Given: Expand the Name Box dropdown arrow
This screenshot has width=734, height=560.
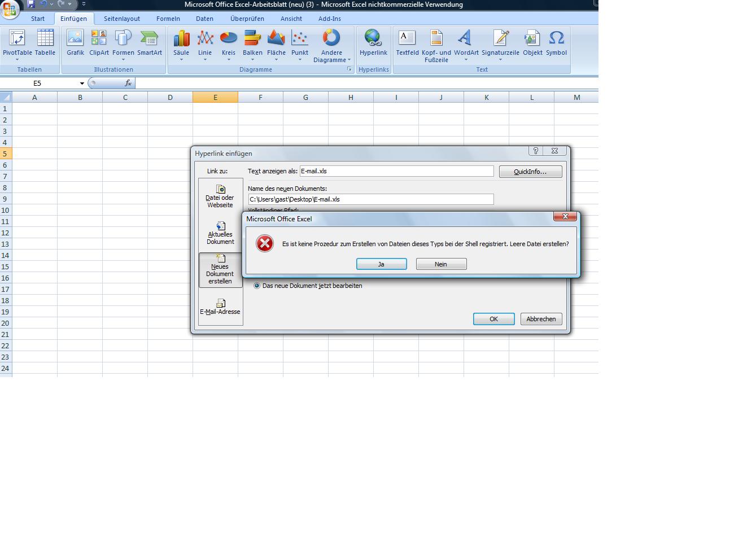Looking at the screenshot, I should pos(82,84).
